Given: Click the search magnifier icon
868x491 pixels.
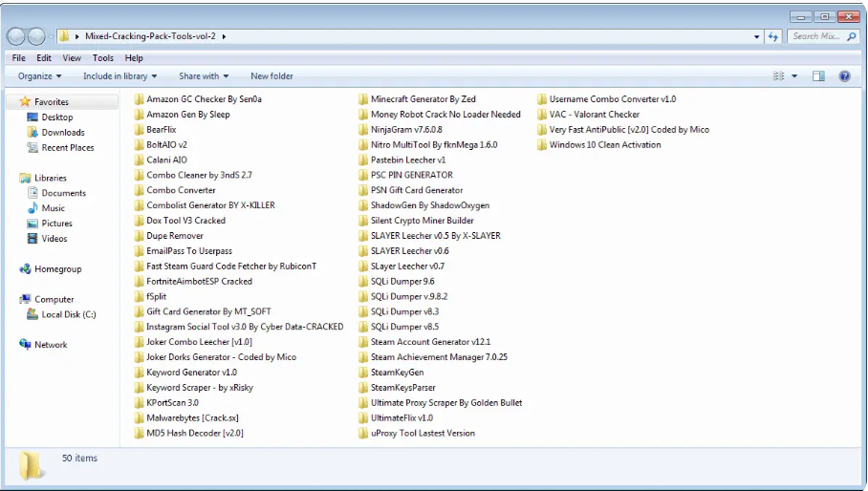Looking at the screenshot, I should point(852,36).
